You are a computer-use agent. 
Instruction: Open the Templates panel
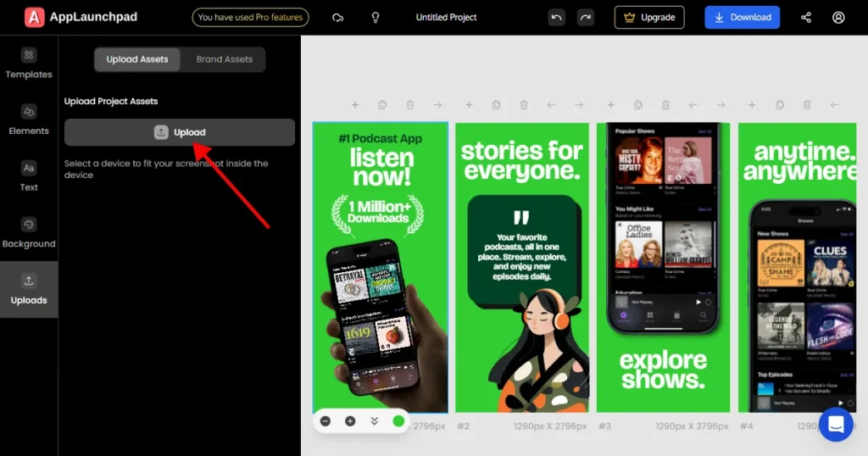click(29, 64)
